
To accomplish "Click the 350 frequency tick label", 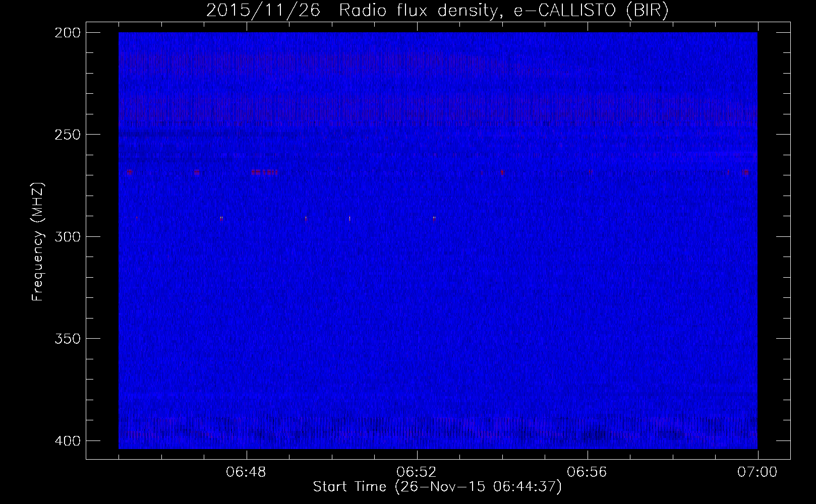I will (67, 338).
